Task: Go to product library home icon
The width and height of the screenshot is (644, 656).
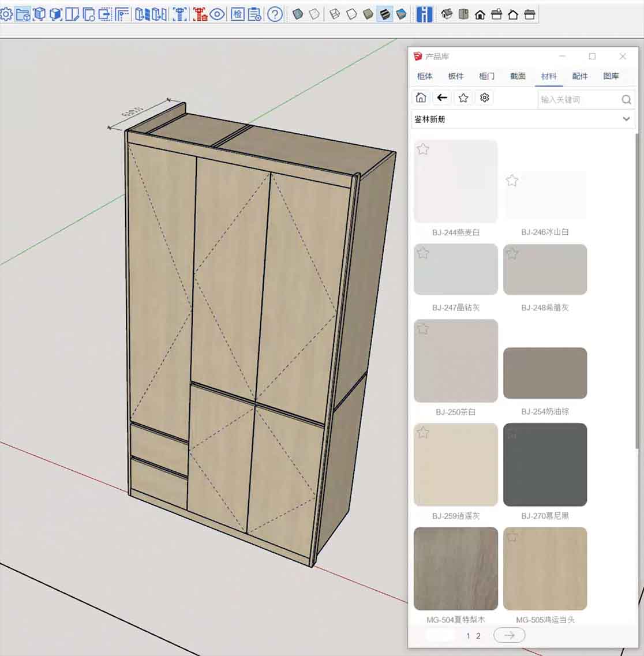Action: [x=421, y=98]
